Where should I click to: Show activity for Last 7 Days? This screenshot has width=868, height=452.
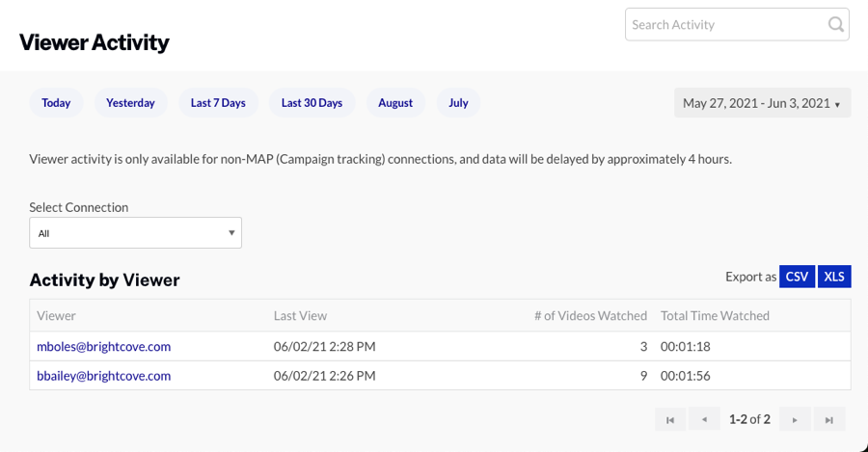218,103
